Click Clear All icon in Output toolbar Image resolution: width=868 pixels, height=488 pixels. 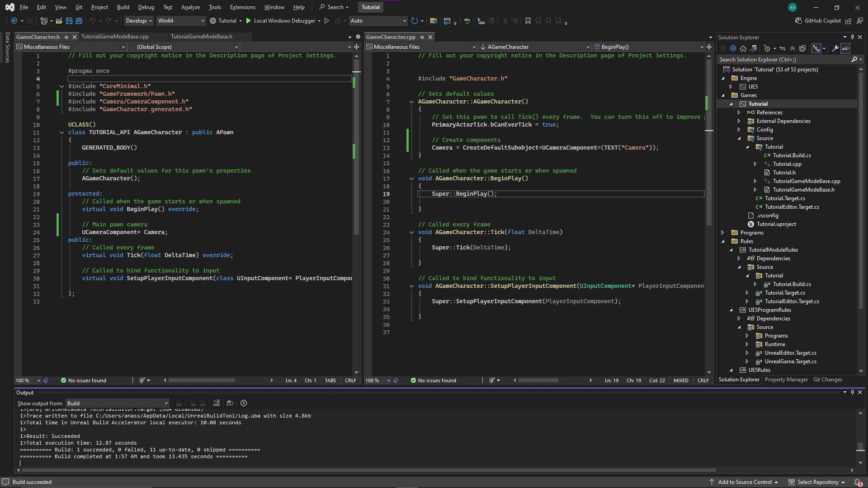pyautogui.click(x=217, y=403)
